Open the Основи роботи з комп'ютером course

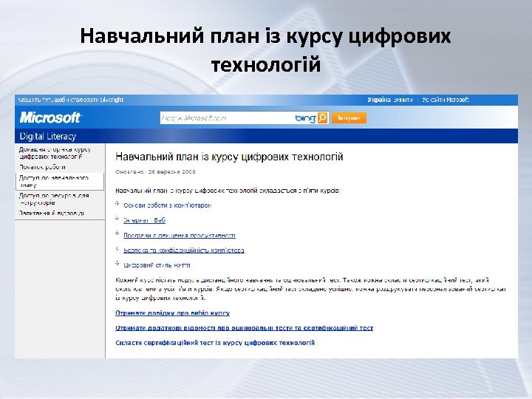coord(167,205)
